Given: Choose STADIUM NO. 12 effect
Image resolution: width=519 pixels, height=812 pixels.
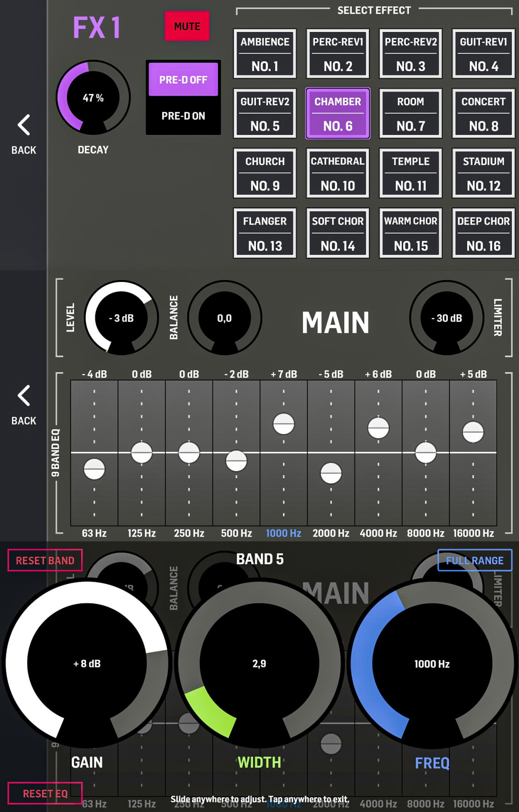Looking at the screenshot, I should click(484, 173).
